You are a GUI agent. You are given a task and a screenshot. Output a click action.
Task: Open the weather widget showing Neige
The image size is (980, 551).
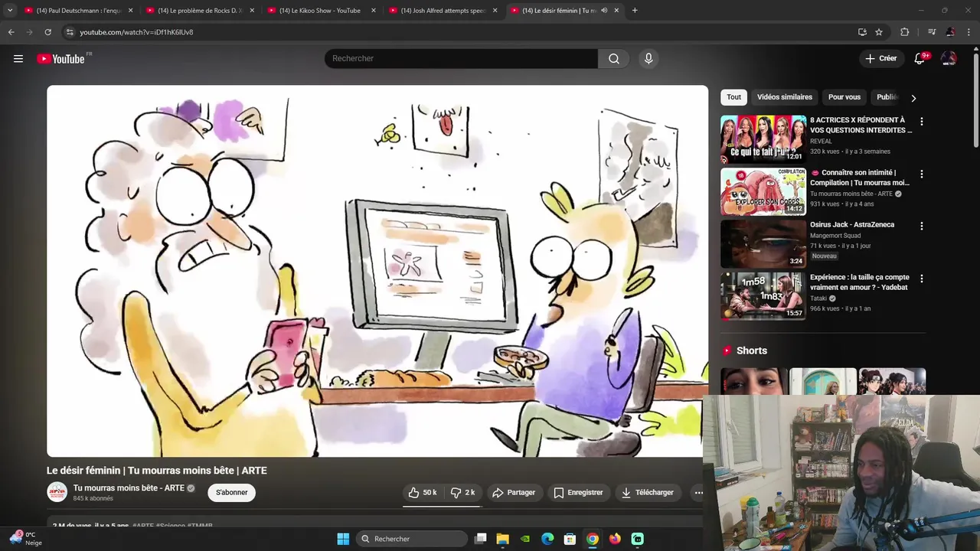click(26, 539)
